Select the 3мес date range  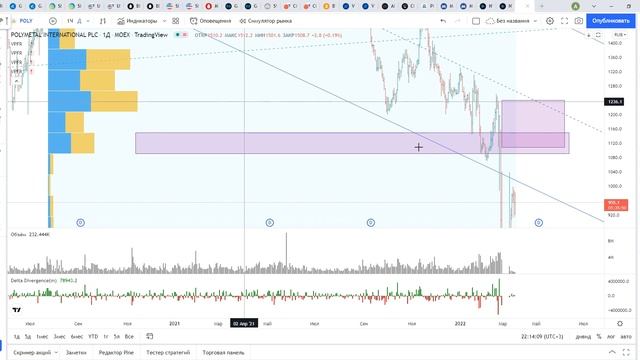(60, 337)
